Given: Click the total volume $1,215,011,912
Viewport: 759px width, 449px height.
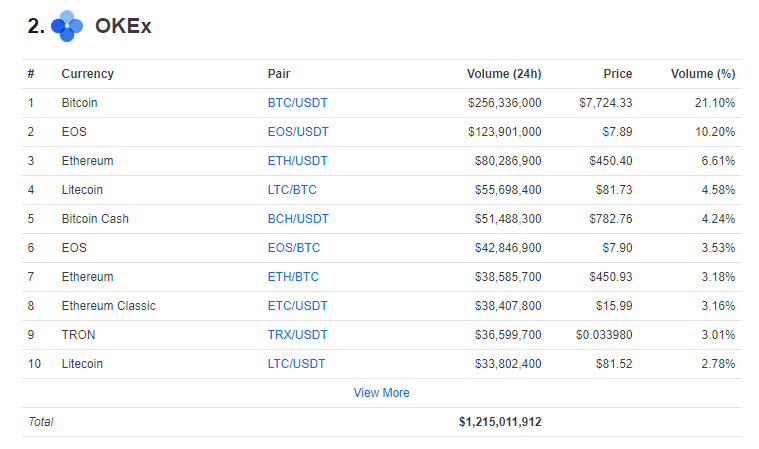Looking at the screenshot, I should (x=500, y=422).
